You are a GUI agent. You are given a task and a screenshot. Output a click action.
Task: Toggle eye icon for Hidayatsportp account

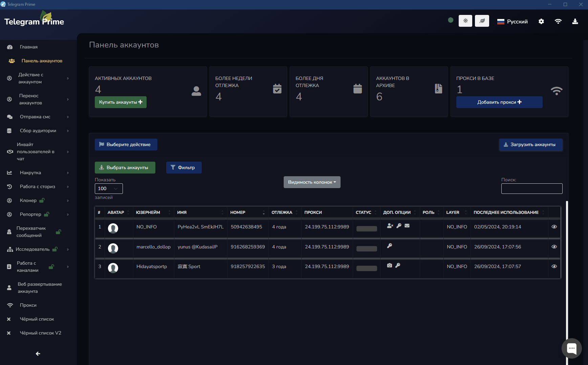click(554, 266)
